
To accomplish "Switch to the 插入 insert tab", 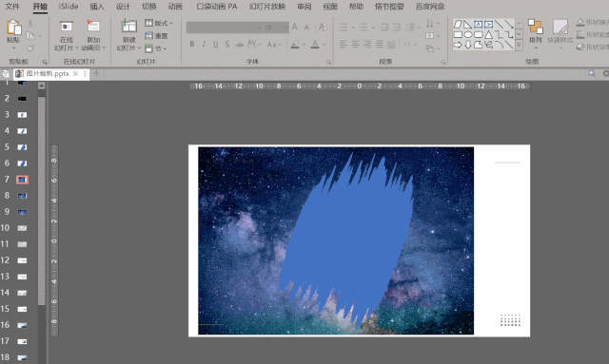I will tap(97, 7).
